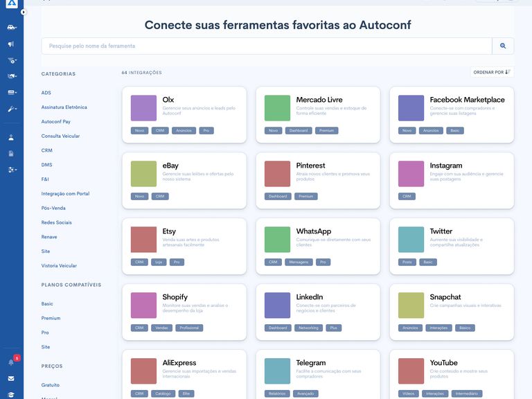Expand the sidebar using the arrow toggle
This screenshot has height=399, width=532.
(x=23, y=12)
